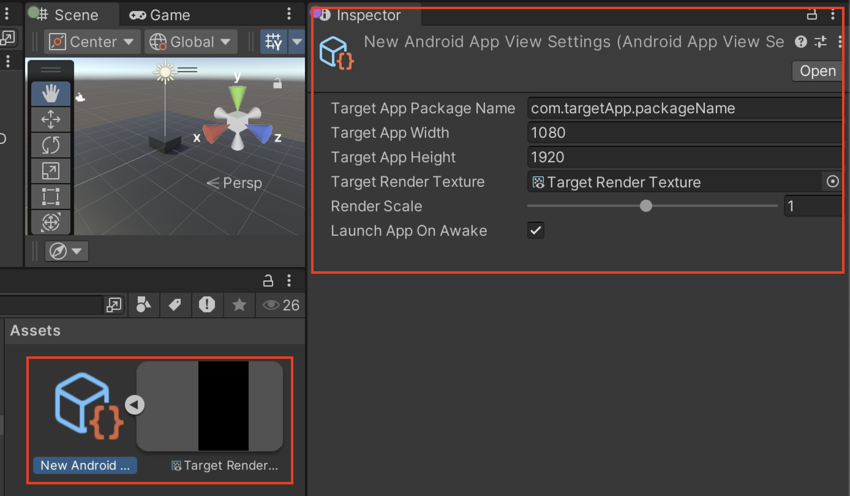Open Inspector three-dot options menu
Image resolution: width=850 pixels, height=496 pixels.
833,15
